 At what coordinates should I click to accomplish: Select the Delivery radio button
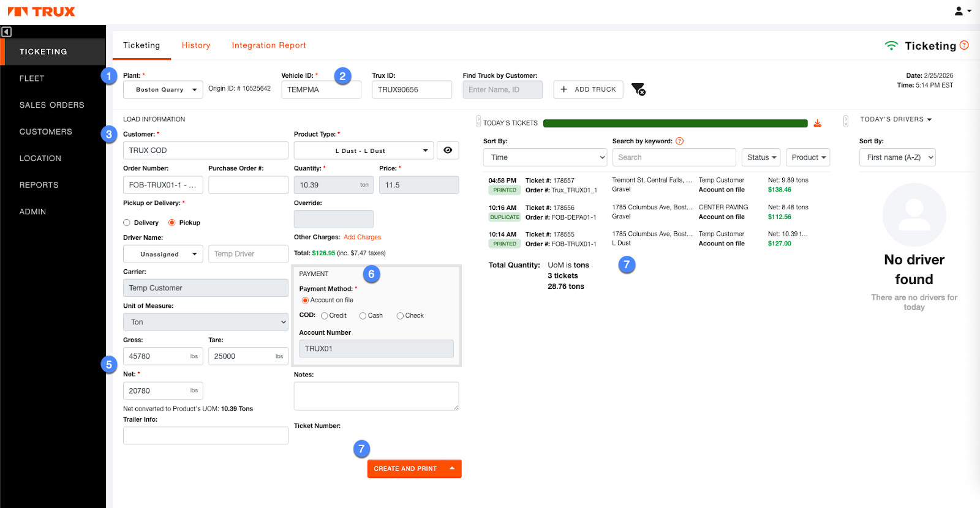tap(127, 223)
